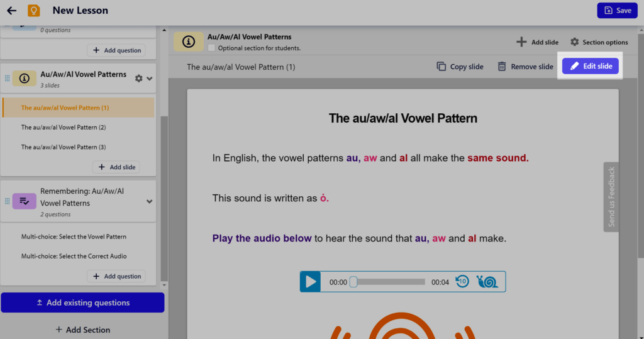Image resolution: width=644 pixels, height=339 pixels.
Task: Click the New Lesson title
Action: pyautogui.click(x=80, y=11)
